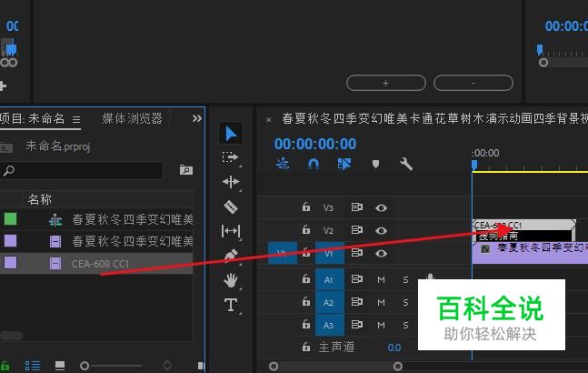Select the Slip tool

pyautogui.click(x=231, y=231)
